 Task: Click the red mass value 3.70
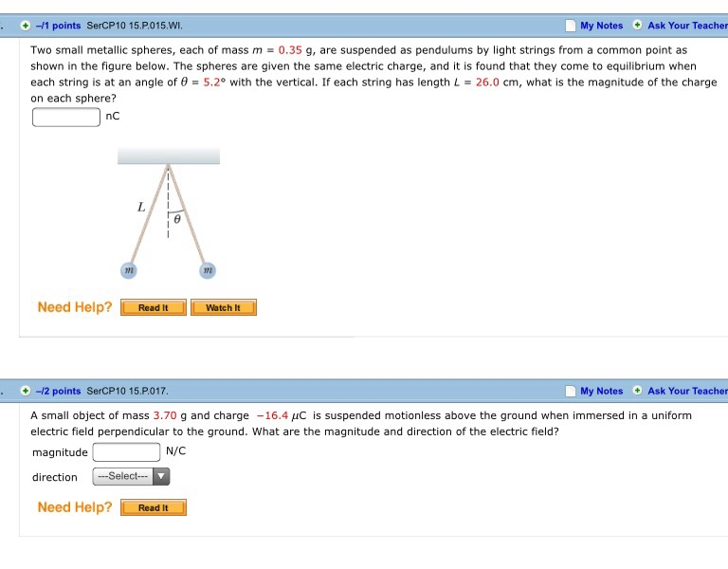pos(165,415)
